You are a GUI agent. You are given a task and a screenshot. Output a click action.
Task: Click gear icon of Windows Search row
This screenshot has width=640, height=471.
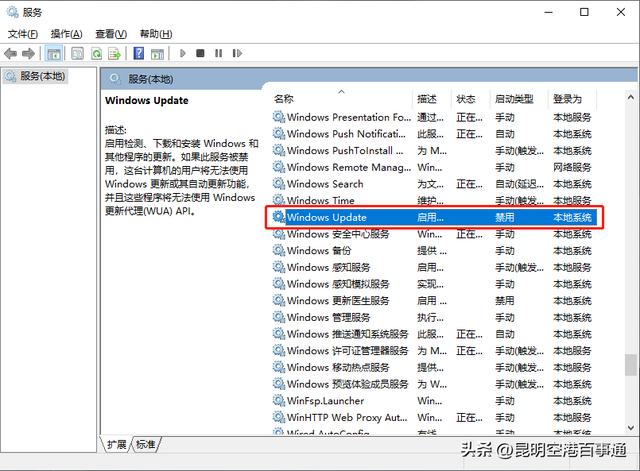[278, 183]
